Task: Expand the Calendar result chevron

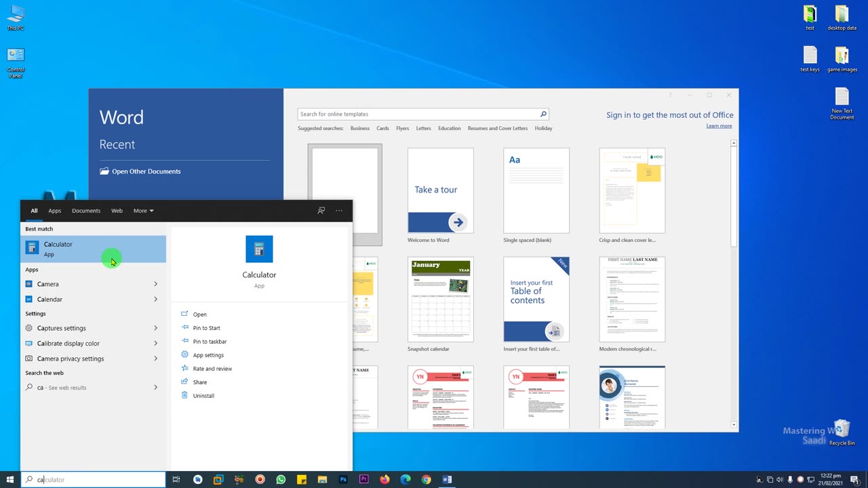Action: (155, 299)
